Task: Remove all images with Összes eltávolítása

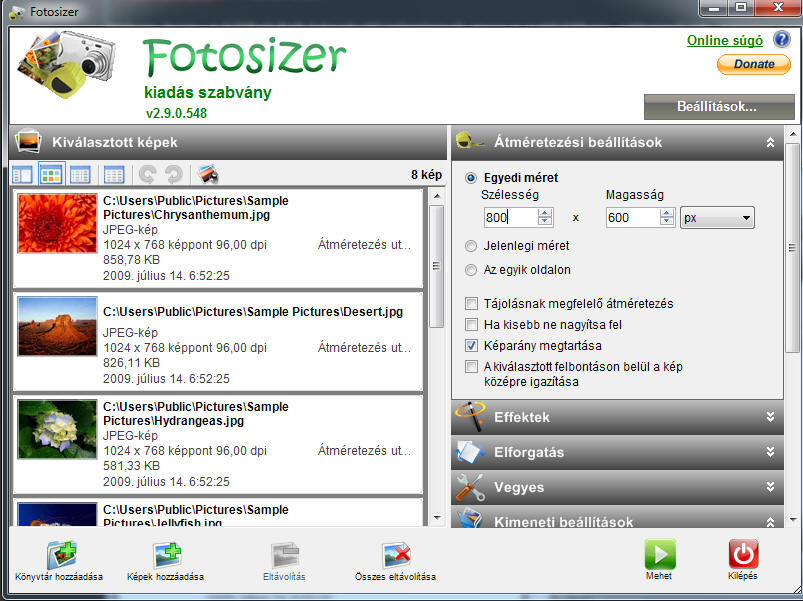Action: tap(395, 562)
